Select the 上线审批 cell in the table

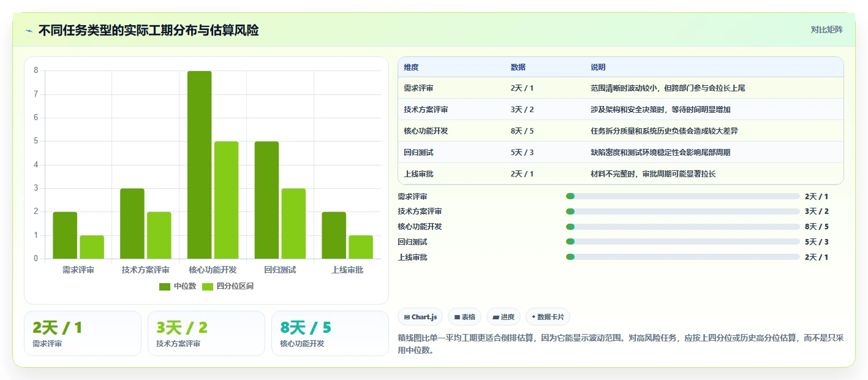(418, 174)
